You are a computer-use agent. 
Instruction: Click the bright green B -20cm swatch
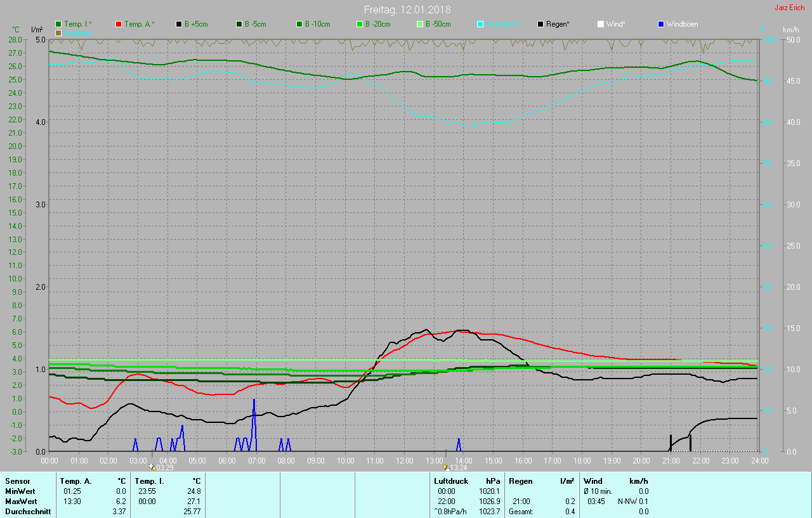[360, 24]
